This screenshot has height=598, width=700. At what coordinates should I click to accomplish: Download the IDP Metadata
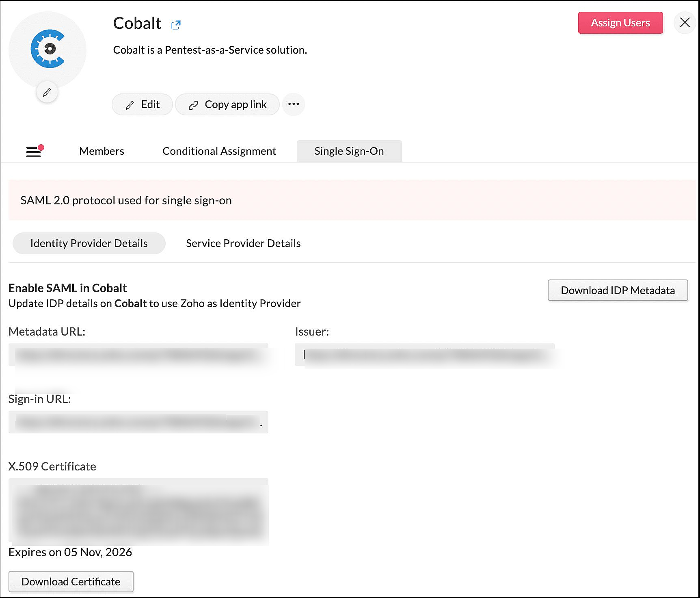(618, 290)
